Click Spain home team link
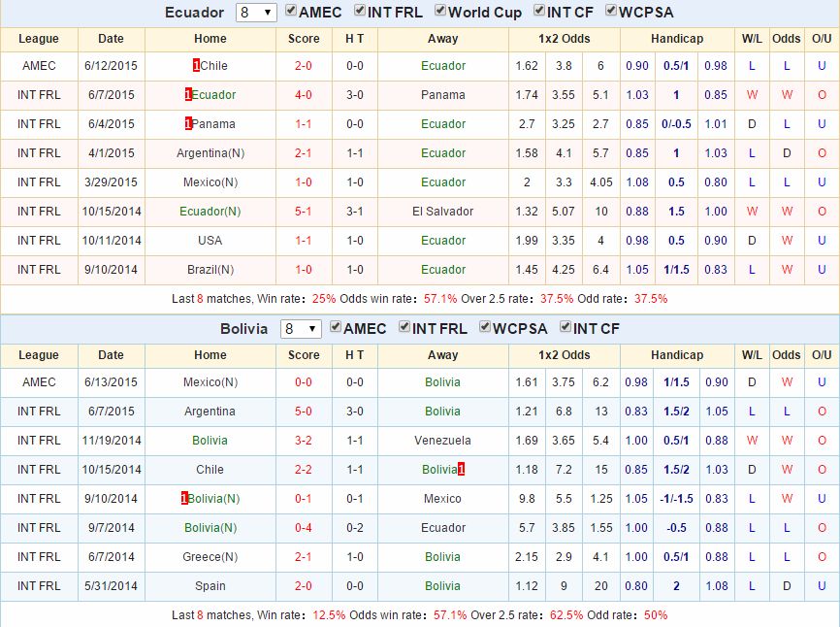This screenshot has height=627, width=840. [210, 586]
